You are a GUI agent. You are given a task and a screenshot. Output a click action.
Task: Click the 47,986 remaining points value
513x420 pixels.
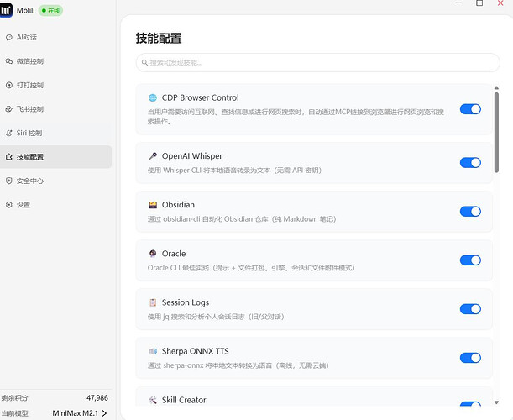(97, 397)
